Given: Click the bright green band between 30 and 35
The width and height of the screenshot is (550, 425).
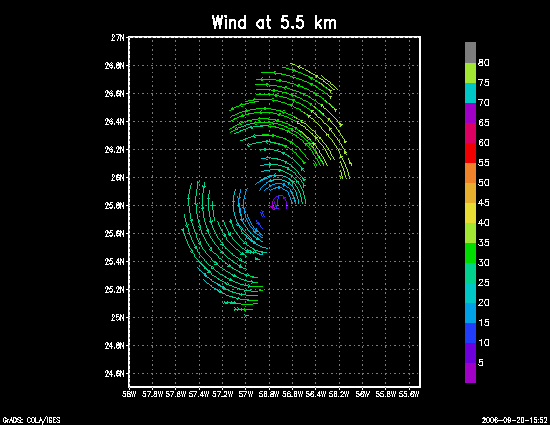Looking at the screenshot, I should click(x=470, y=253).
